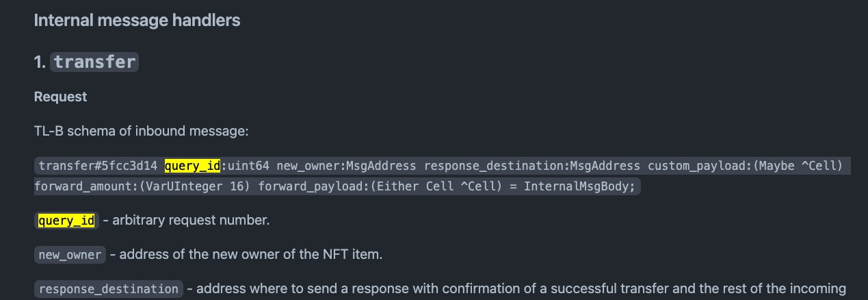Click the 'Internal message handlers' heading

pyautogui.click(x=137, y=21)
